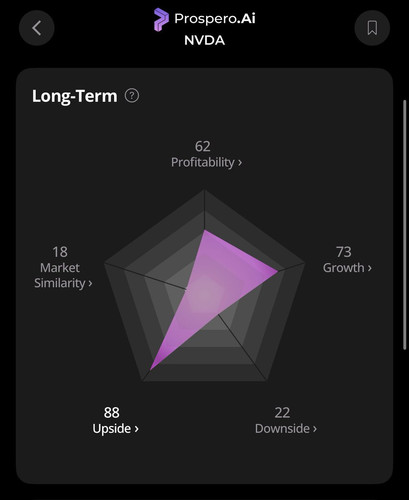Select the 88 Upside score value
This screenshot has width=409, height=500.
click(112, 413)
